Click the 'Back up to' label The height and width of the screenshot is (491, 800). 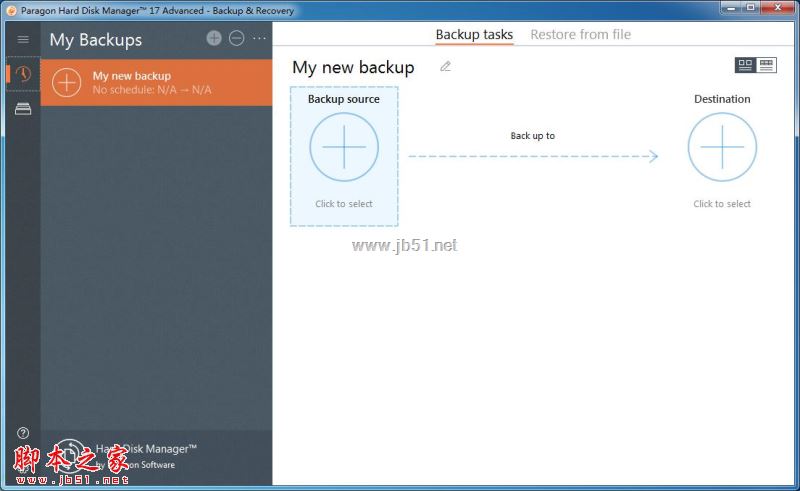[533, 136]
